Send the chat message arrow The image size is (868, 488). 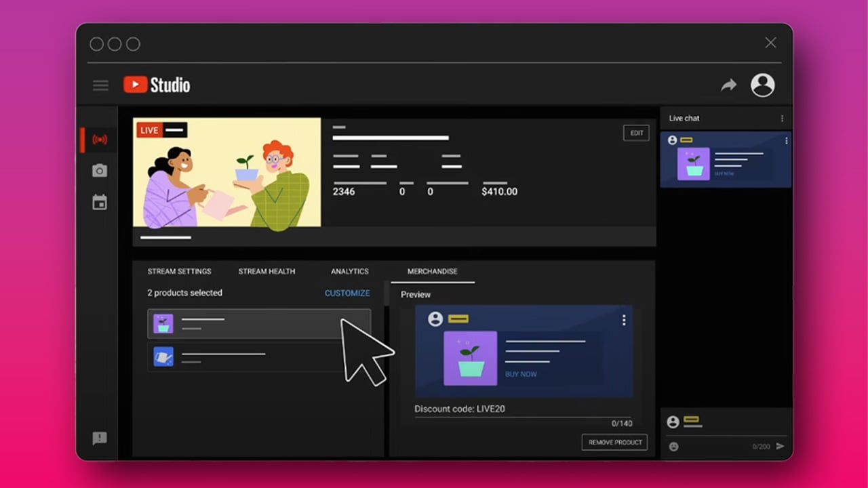(780, 446)
